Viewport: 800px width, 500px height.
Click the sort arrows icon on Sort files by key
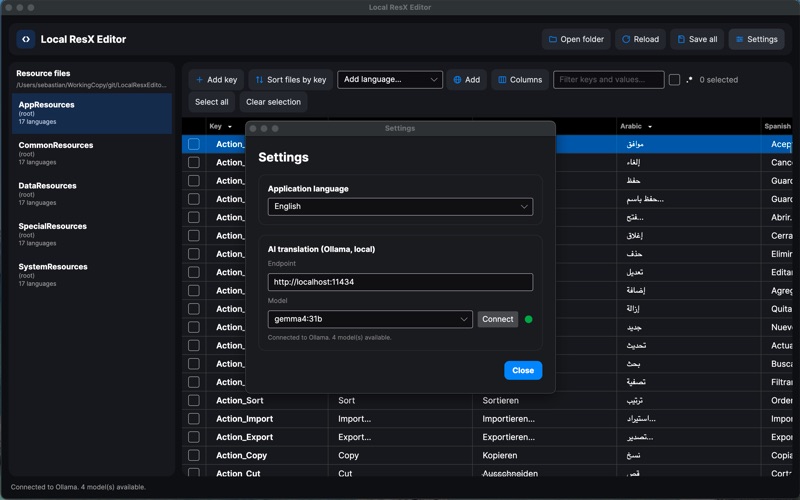pyautogui.click(x=259, y=80)
